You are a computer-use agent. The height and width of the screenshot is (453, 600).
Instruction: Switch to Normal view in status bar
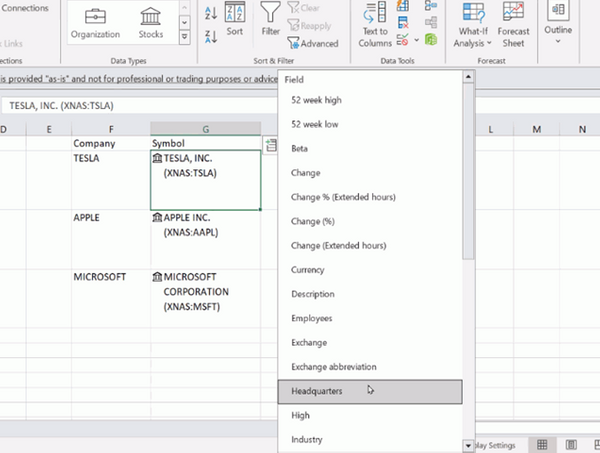click(x=542, y=445)
